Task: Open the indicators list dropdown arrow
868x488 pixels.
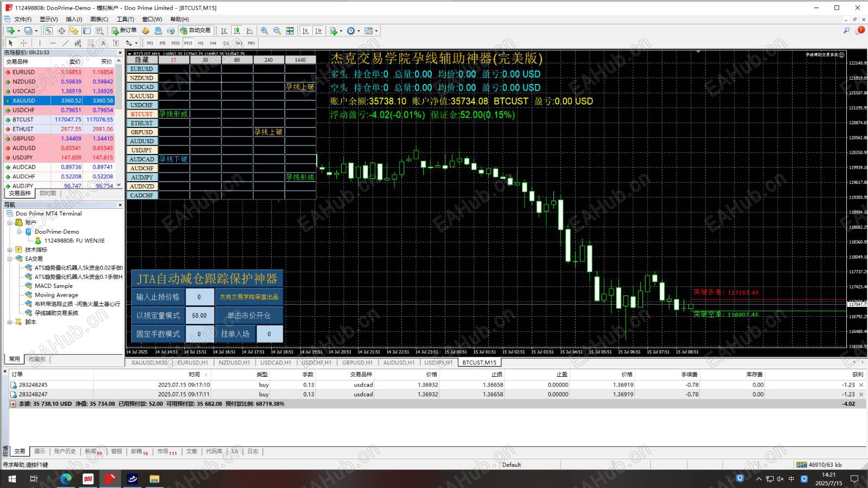Action: (341, 31)
